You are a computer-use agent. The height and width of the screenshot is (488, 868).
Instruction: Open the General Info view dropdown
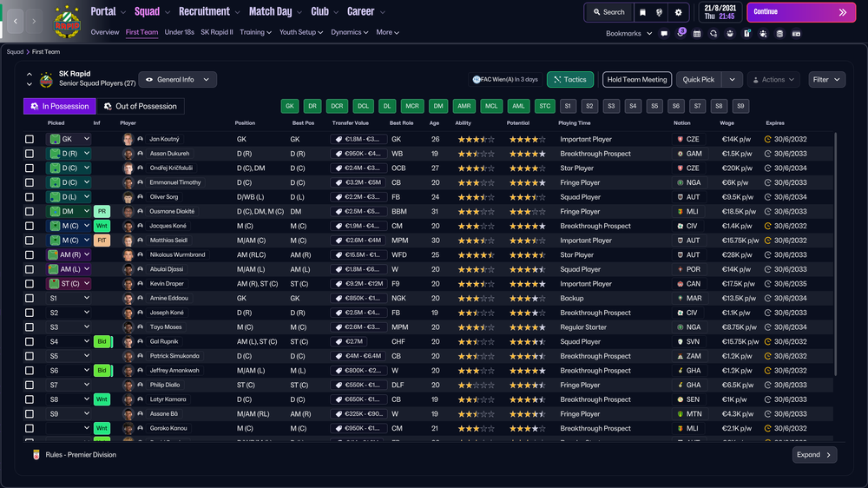tap(178, 80)
